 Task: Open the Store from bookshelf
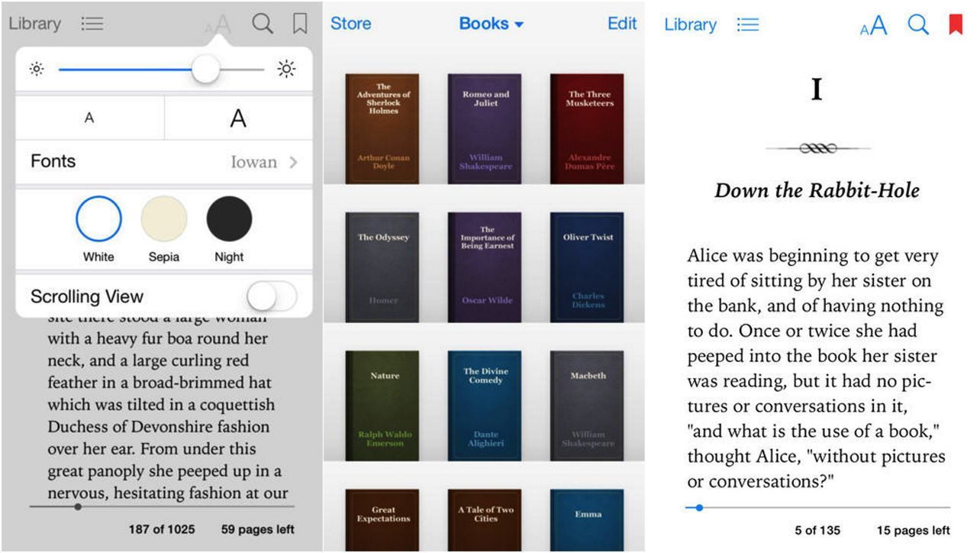(x=350, y=24)
